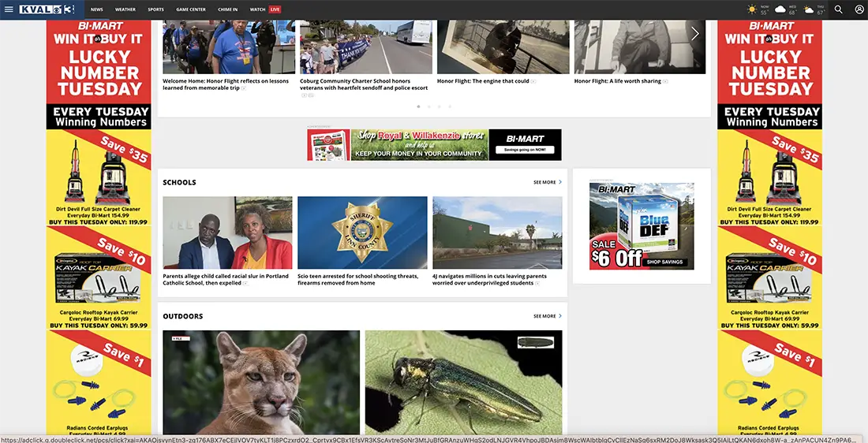
Task: Click the THU 67° forecast text
Action: tap(821, 9)
